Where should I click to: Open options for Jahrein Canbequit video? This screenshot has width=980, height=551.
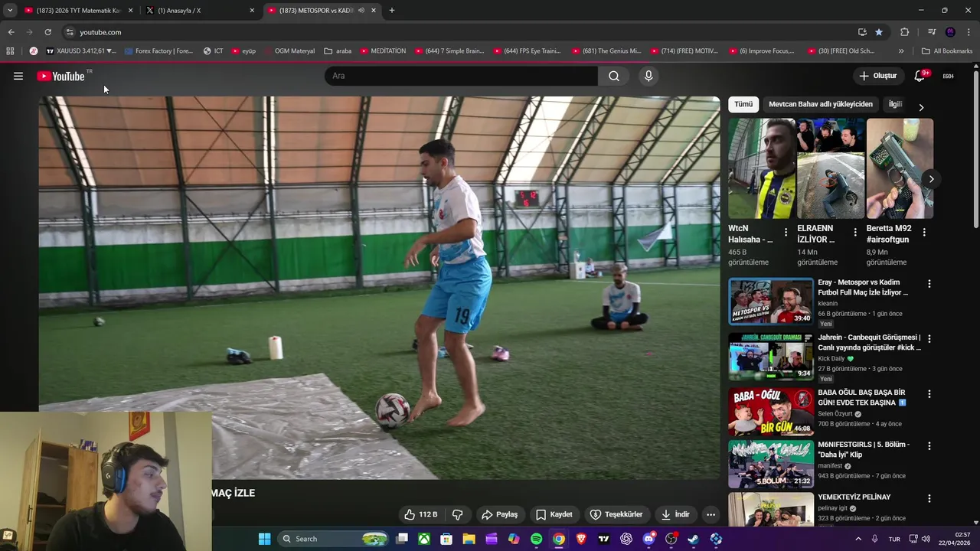click(929, 338)
